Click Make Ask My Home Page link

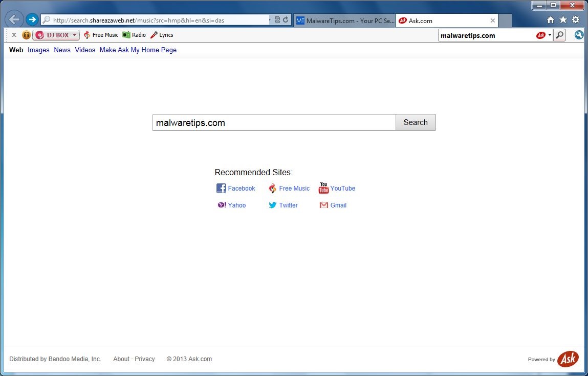click(138, 50)
